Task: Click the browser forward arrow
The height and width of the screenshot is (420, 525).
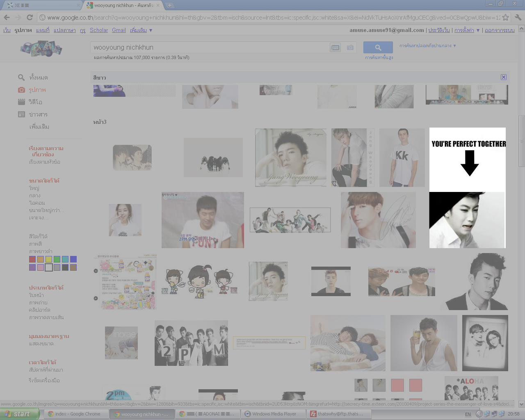Action: click(18, 17)
